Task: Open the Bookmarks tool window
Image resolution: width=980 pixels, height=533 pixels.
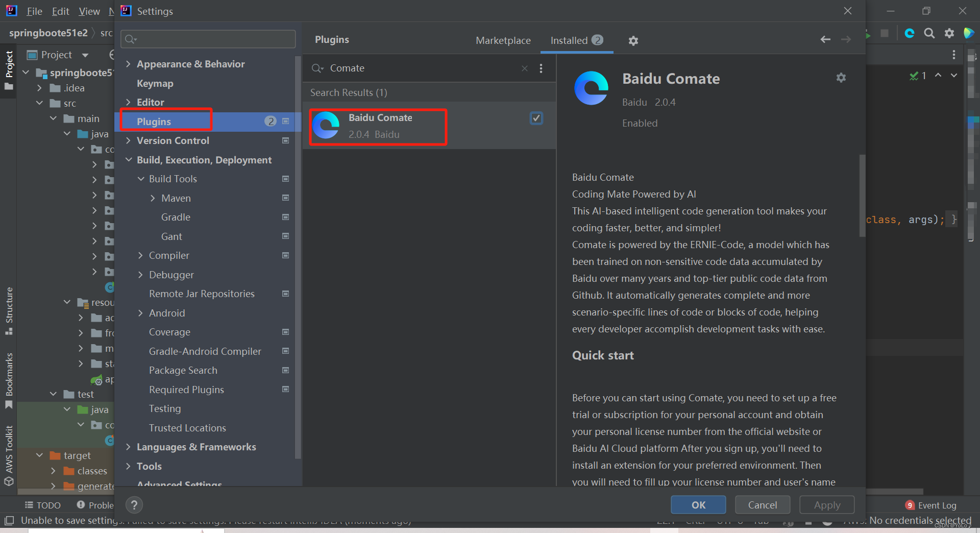Action: pos(9,381)
